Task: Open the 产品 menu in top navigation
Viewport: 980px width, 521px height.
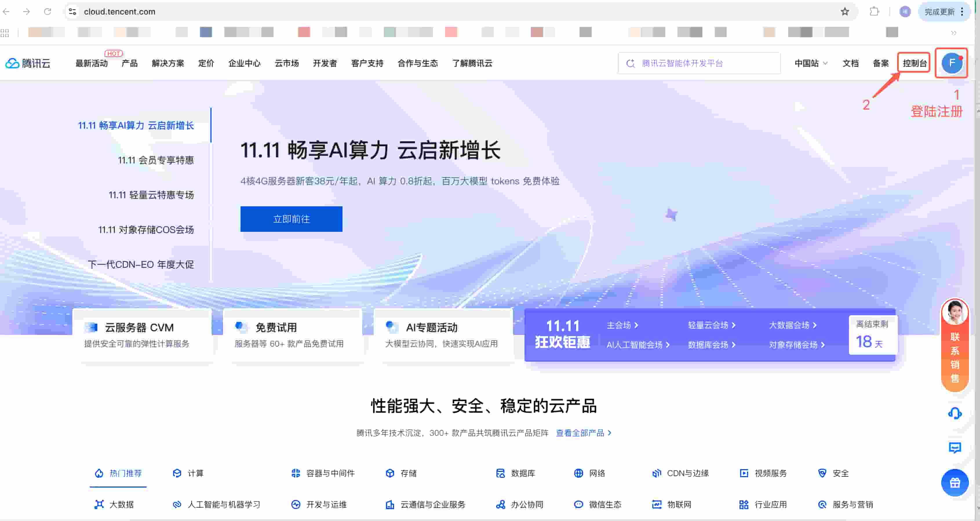Action: (129, 63)
